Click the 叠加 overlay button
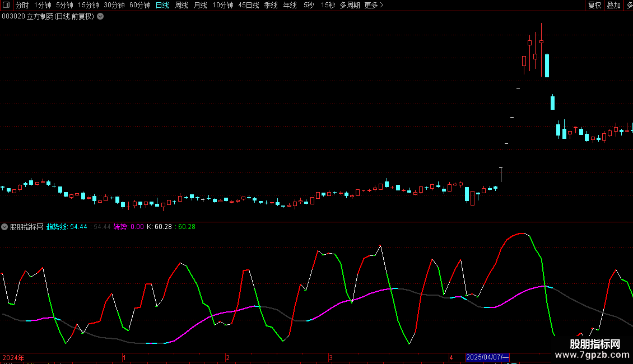The width and height of the screenshot is (633, 364). pos(613,5)
